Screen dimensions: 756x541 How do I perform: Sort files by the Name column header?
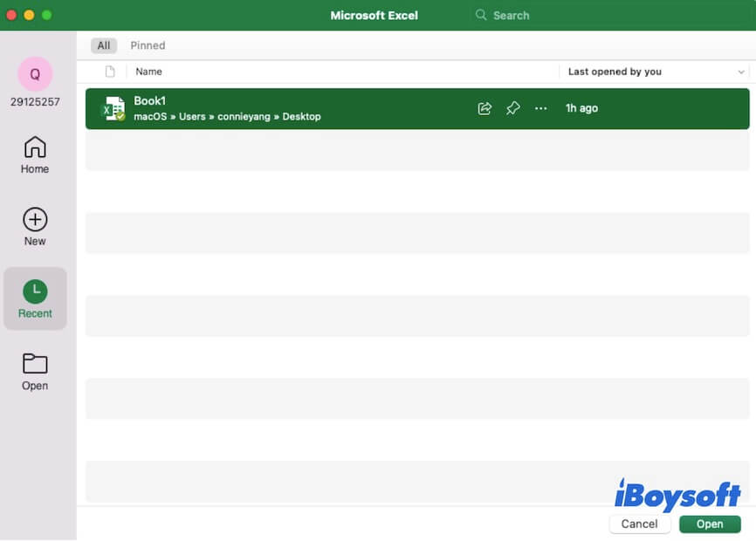148,71
